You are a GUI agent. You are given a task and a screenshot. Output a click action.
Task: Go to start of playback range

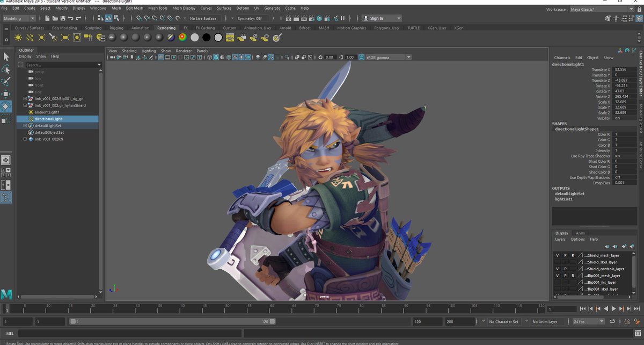(x=583, y=308)
